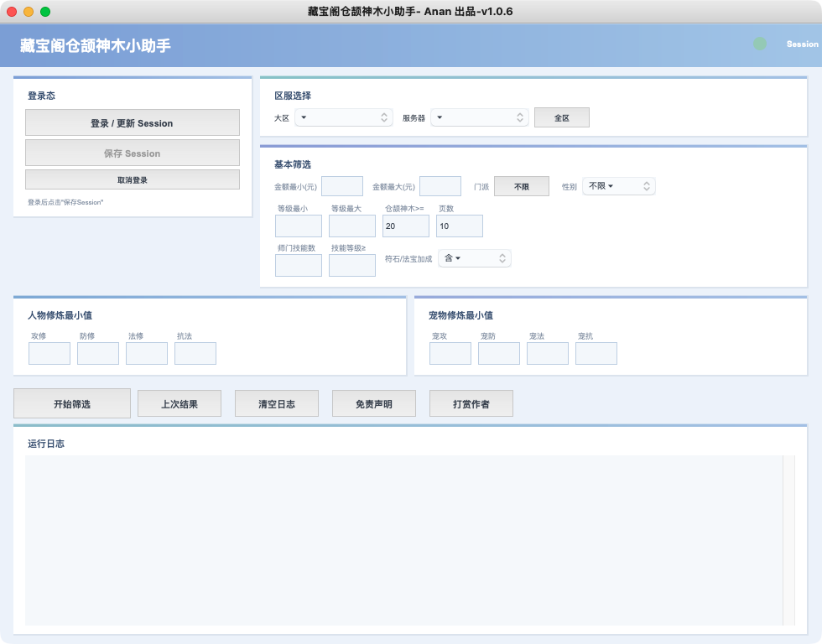Focus the 攻修 input field

tap(49, 353)
